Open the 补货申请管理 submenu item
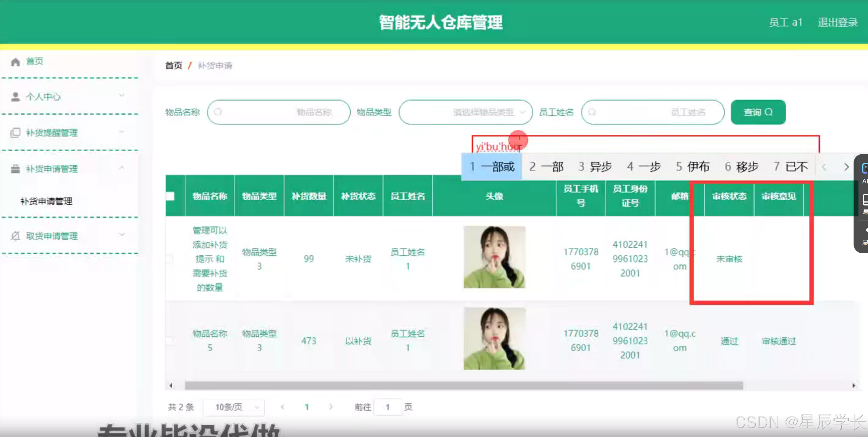868x437 pixels. point(46,201)
